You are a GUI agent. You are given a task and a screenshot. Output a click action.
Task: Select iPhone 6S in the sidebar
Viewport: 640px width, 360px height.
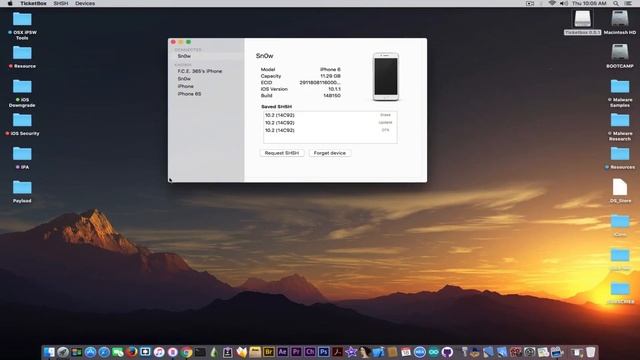click(189, 94)
